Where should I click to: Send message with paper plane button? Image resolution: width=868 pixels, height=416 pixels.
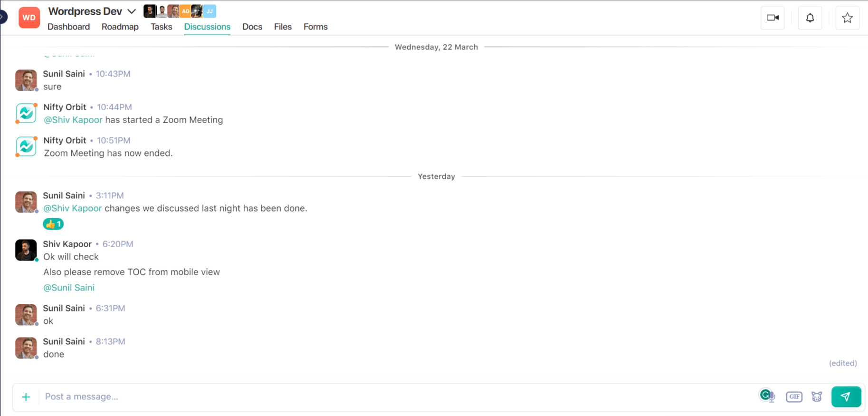click(x=846, y=397)
